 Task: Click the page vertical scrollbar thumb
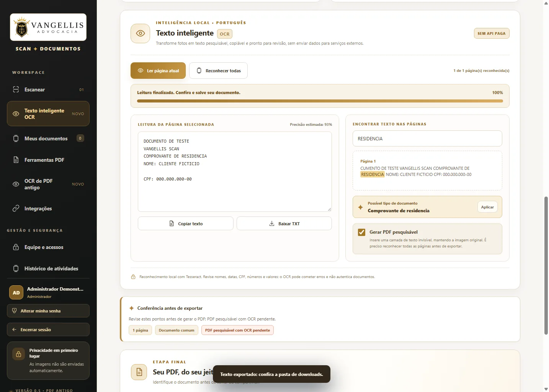(x=546, y=266)
